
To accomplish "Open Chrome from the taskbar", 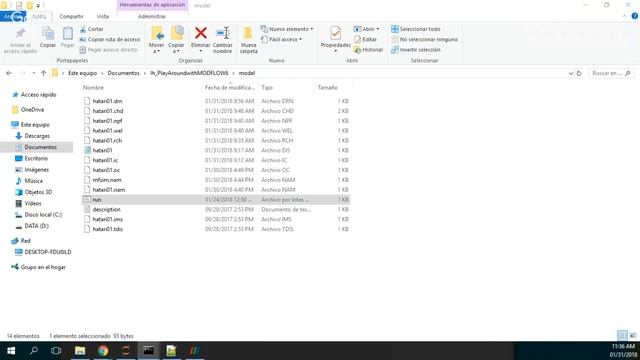I will [x=103, y=351].
